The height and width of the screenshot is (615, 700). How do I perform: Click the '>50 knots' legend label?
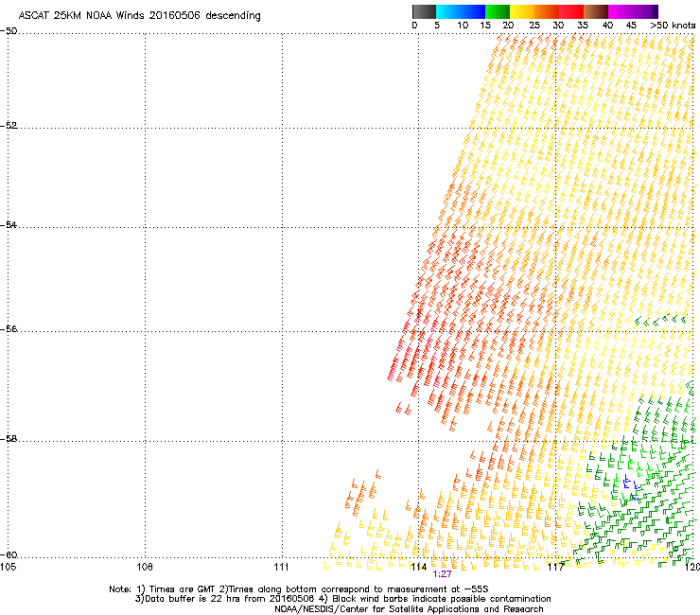673,26
